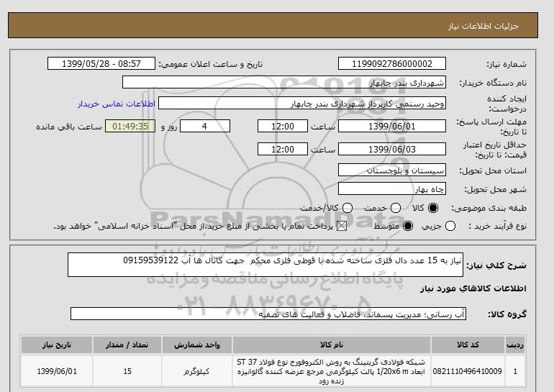Select the متوسط purchase type radio
Viewport: 554px width, 392px height.
(408, 226)
